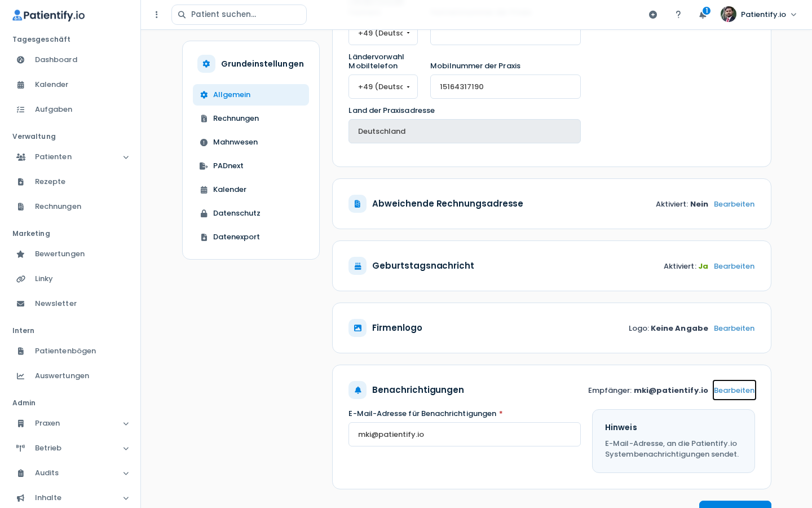Click the Kalender icon in left sidebar

click(21, 85)
